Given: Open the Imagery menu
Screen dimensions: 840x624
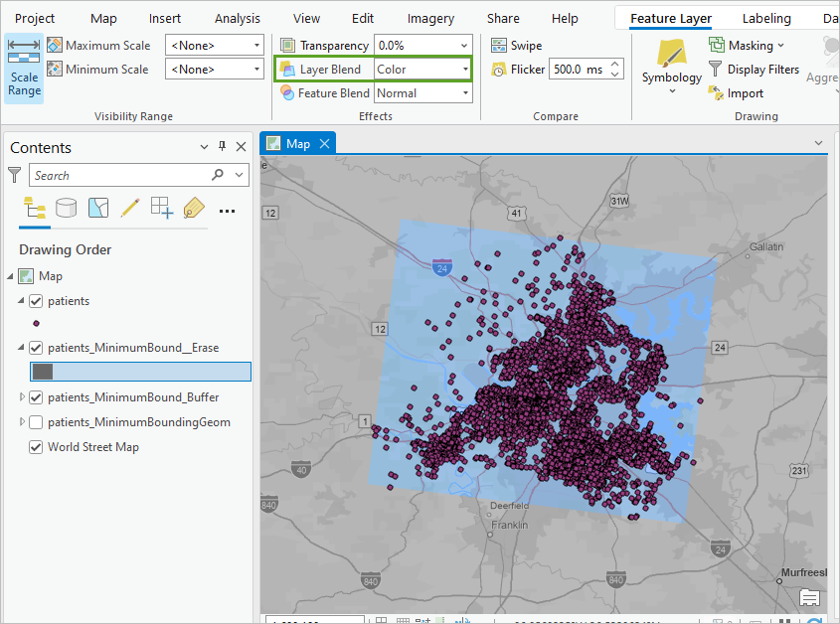Looking at the screenshot, I should point(430,18).
